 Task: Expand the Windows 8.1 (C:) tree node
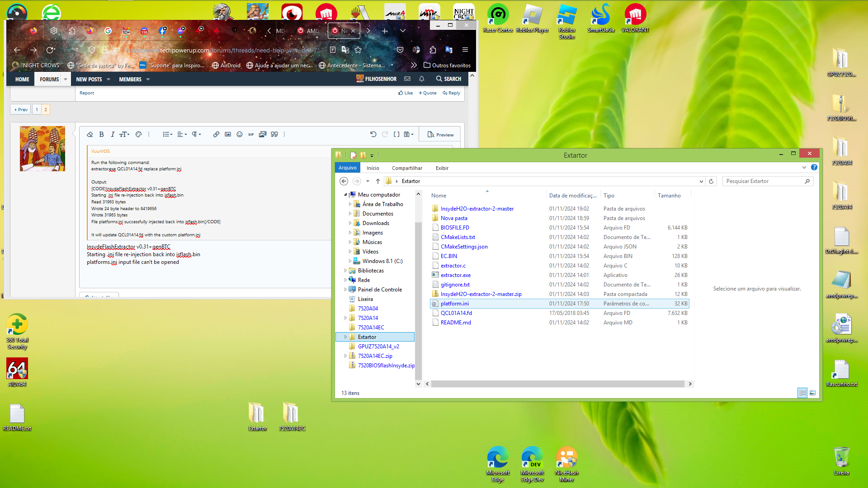click(x=350, y=261)
